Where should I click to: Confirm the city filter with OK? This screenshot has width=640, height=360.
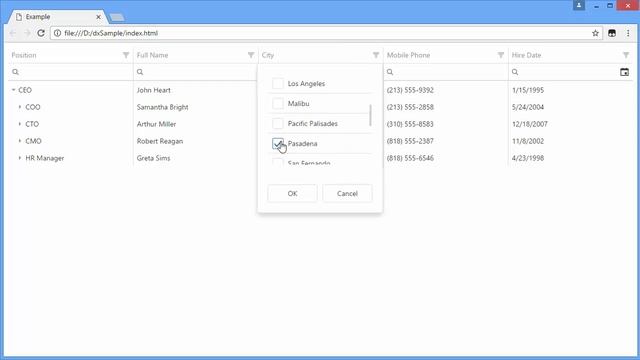tap(292, 193)
